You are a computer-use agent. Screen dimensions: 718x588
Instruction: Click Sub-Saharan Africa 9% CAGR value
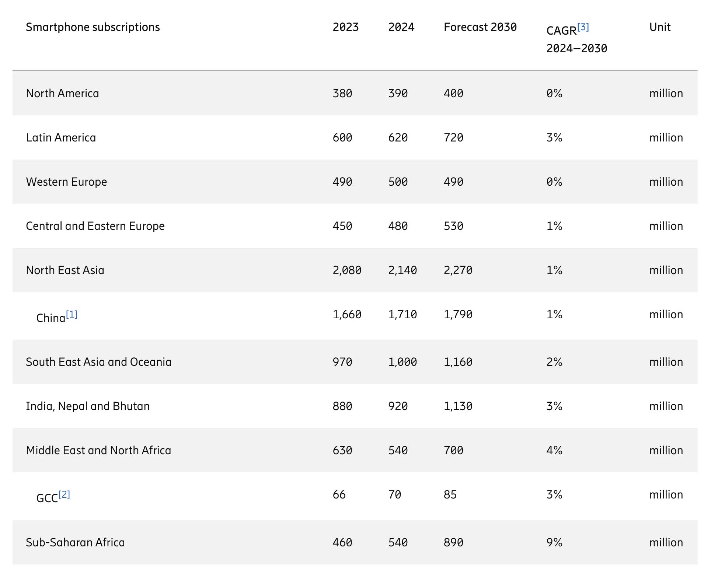(554, 542)
